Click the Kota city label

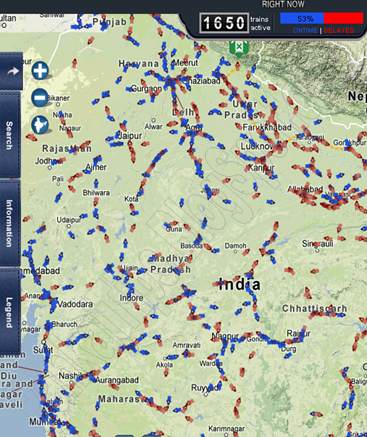(131, 199)
